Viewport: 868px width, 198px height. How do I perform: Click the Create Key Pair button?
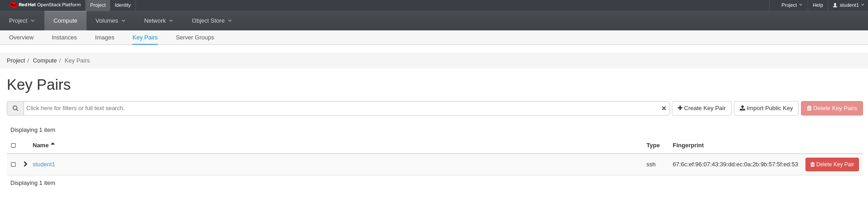(701, 108)
